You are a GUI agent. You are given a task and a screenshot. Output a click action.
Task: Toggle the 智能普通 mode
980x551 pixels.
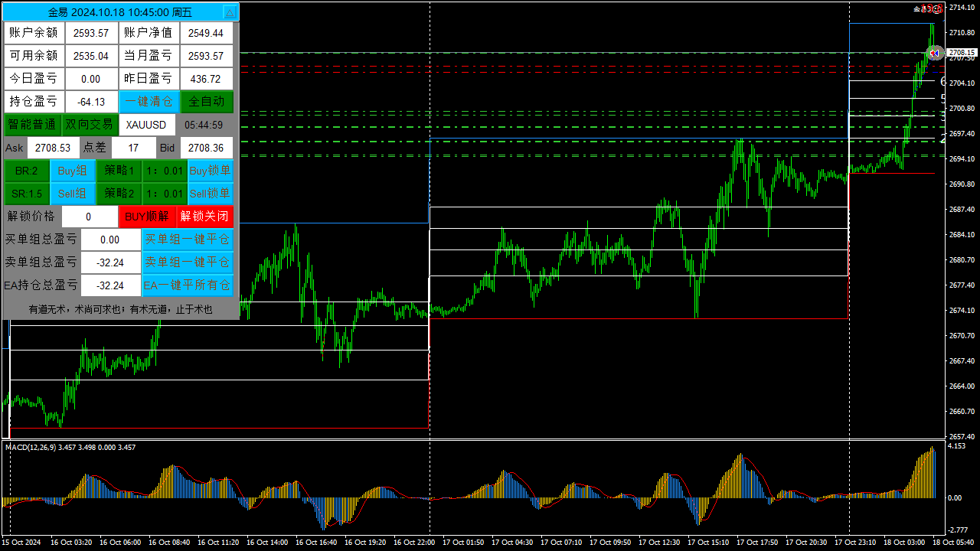tap(32, 124)
